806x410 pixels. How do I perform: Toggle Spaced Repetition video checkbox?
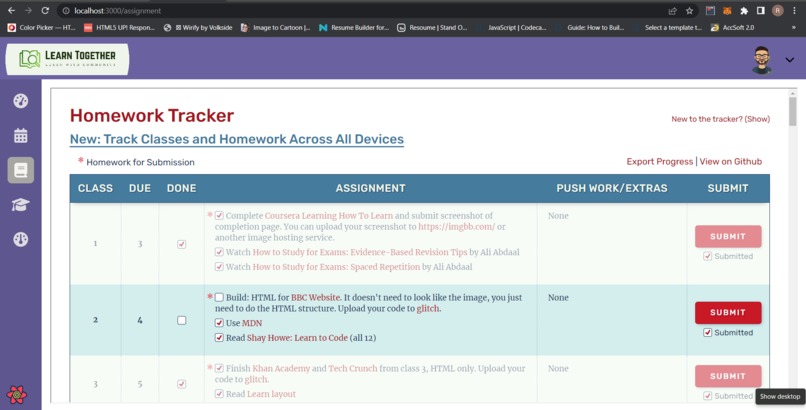tap(219, 267)
